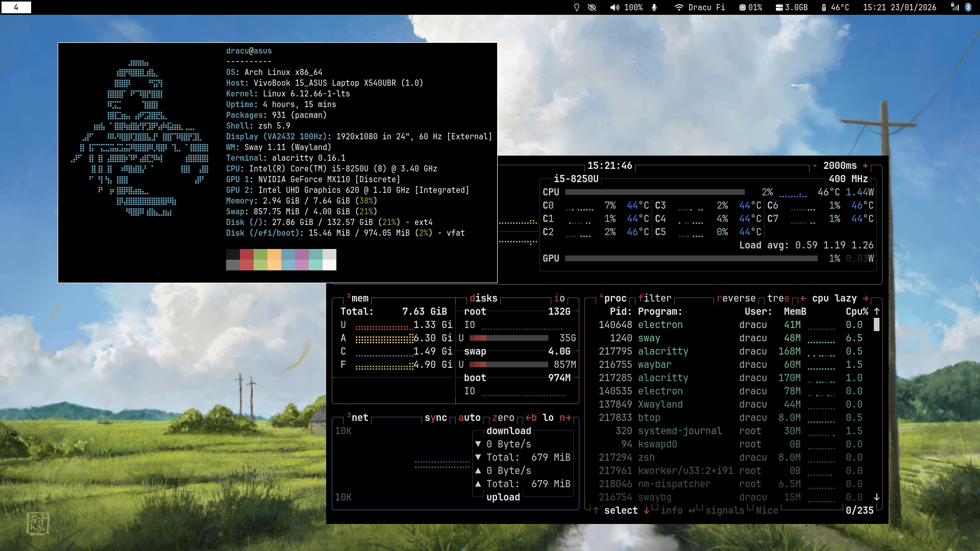
Task: Open the clock showing 15:21 23/01/2026
Action: click(x=899, y=8)
